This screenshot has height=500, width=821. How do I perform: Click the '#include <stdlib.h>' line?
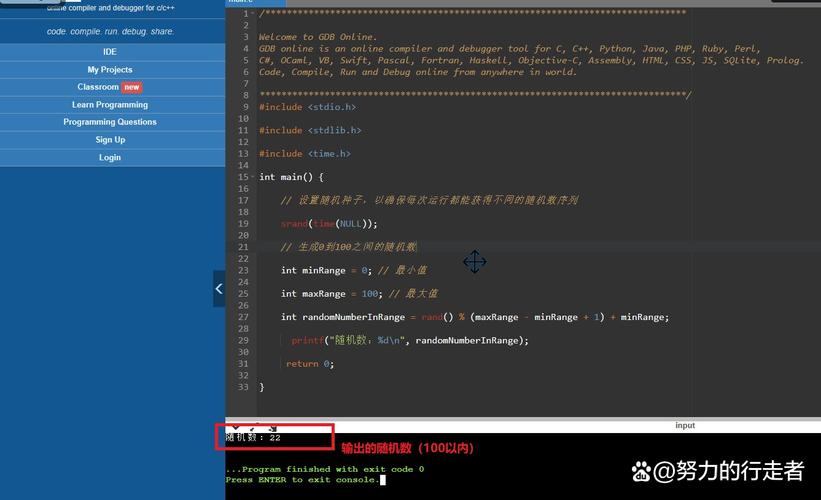[x=310, y=130]
